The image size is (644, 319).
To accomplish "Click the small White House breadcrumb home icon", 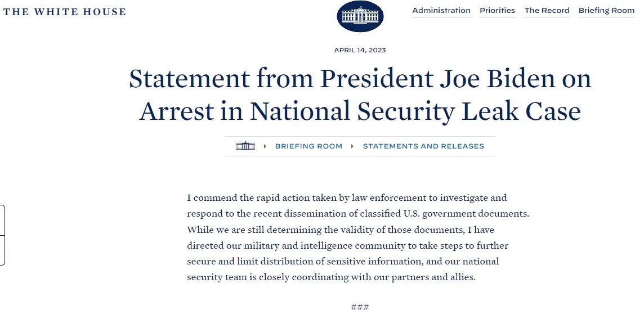I will coord(245,146).
